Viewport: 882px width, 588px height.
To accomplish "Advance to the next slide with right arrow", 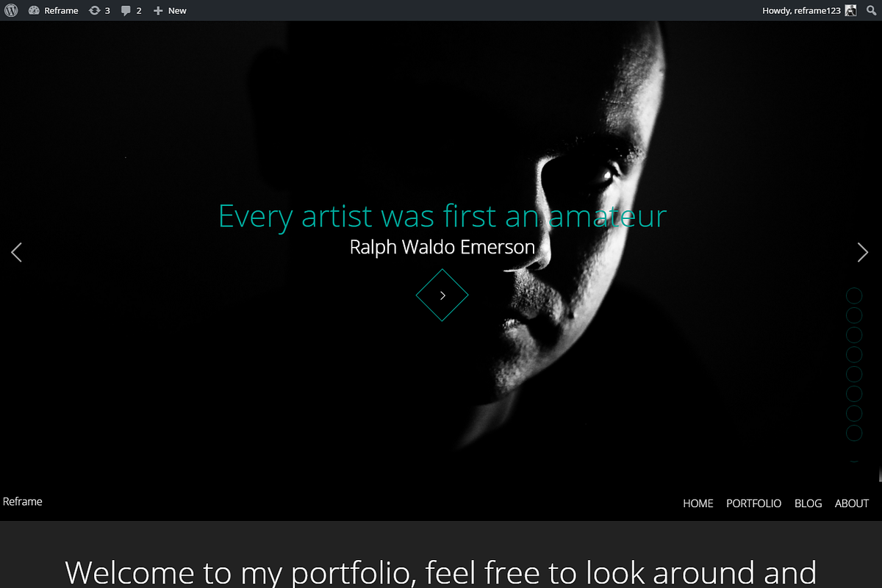I will 863,252.
